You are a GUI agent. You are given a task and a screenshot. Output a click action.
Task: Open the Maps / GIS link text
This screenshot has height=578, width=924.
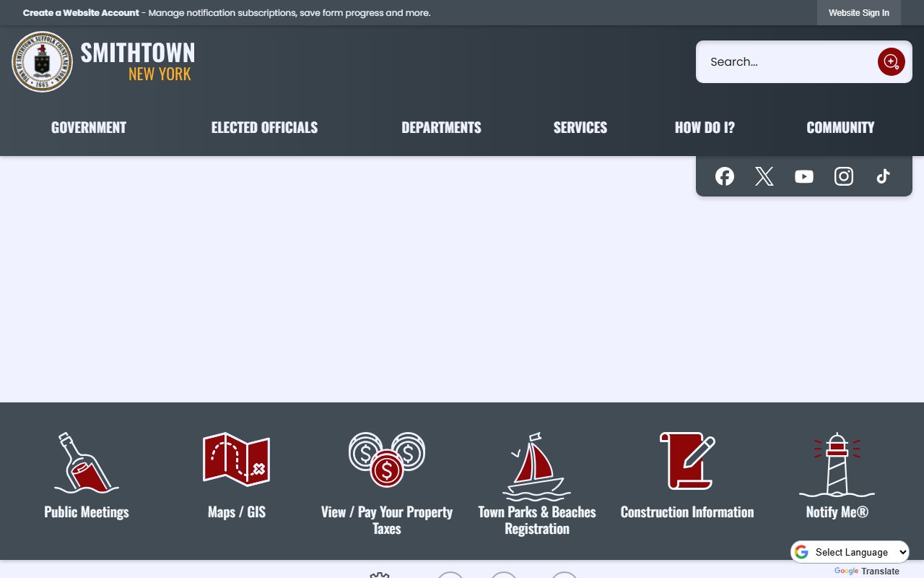click(x=237, y=512)
